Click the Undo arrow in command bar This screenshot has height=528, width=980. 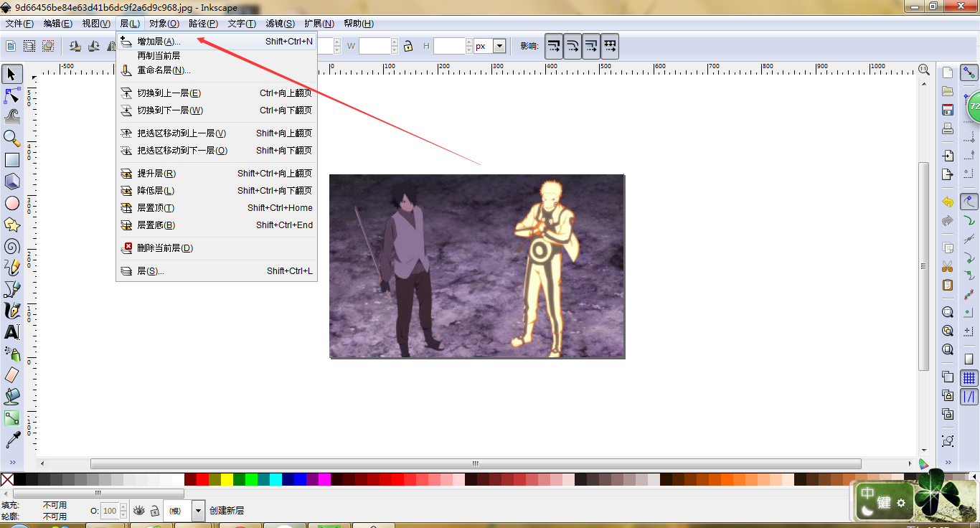pos(948,202)
